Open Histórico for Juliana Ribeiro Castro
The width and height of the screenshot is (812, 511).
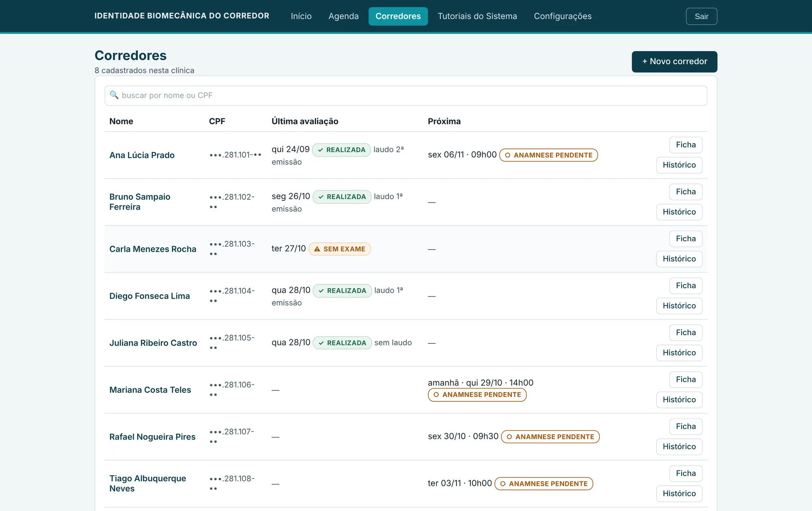pyautogui.click(x=679, y=353)
